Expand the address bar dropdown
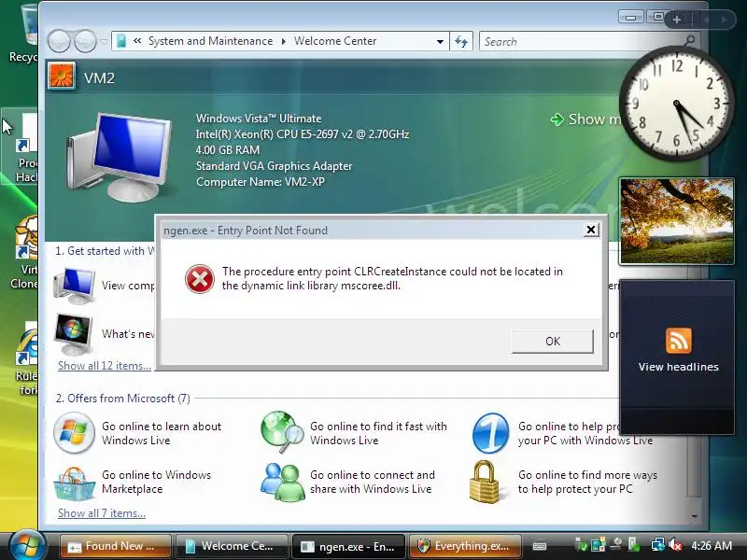Screen dimensions: 747x560 click(x=440, y=41)
